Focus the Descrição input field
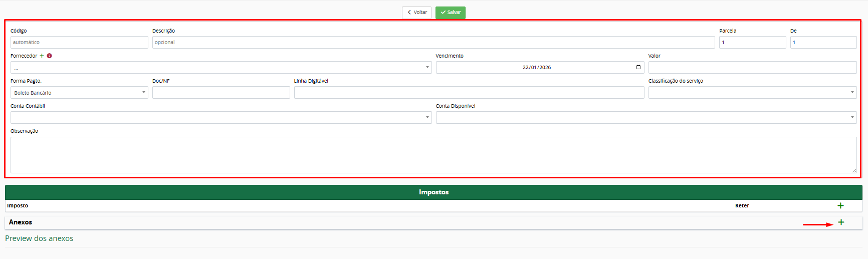 433,43
